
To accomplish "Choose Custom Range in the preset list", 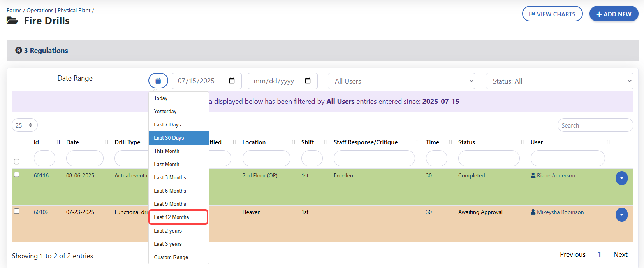I will [171, 257].
